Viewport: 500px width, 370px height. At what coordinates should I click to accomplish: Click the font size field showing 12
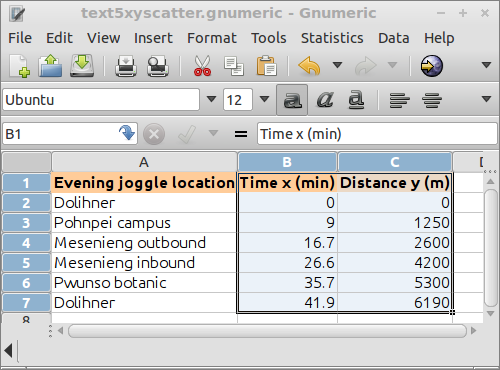[238, 99]
